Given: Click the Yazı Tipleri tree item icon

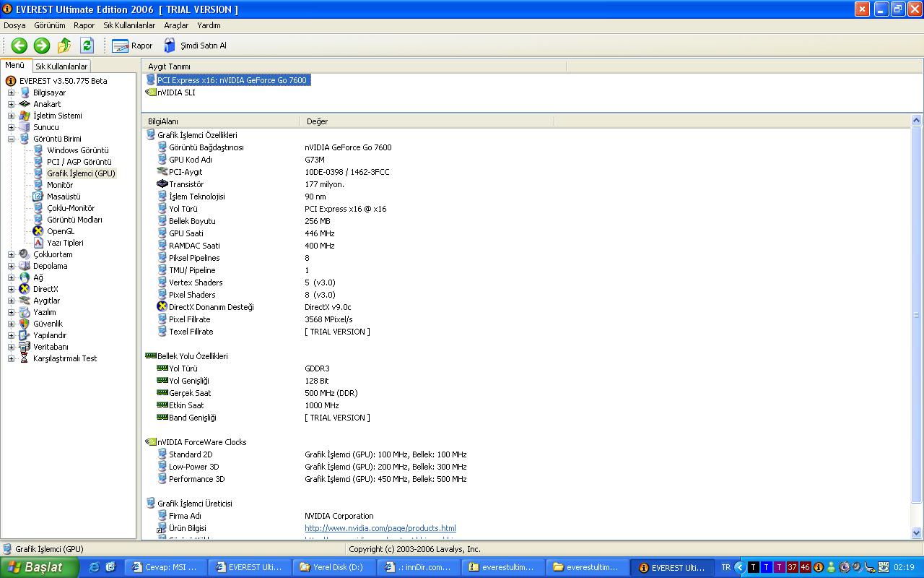Looking at the screenshot, I should pos(38,243).
